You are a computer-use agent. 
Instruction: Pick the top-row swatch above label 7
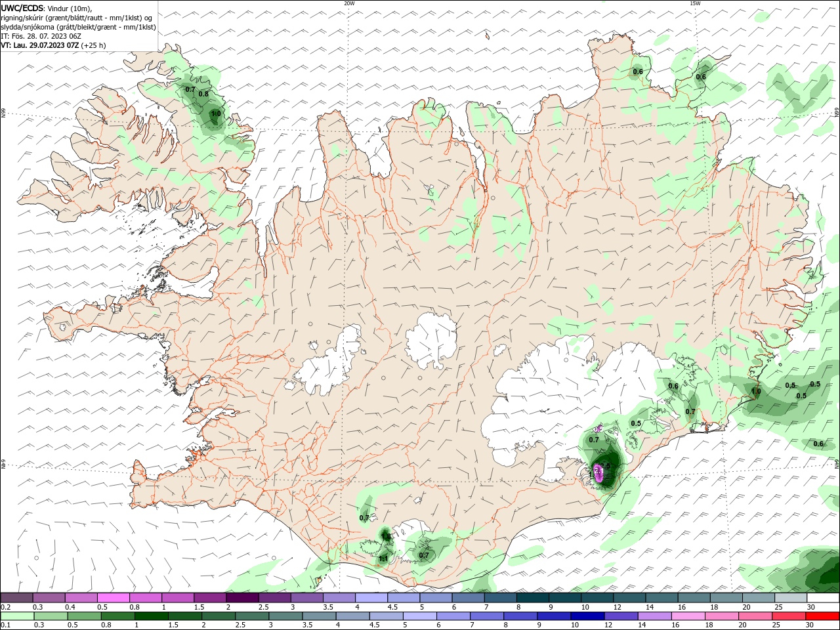(x=500, y=598)
